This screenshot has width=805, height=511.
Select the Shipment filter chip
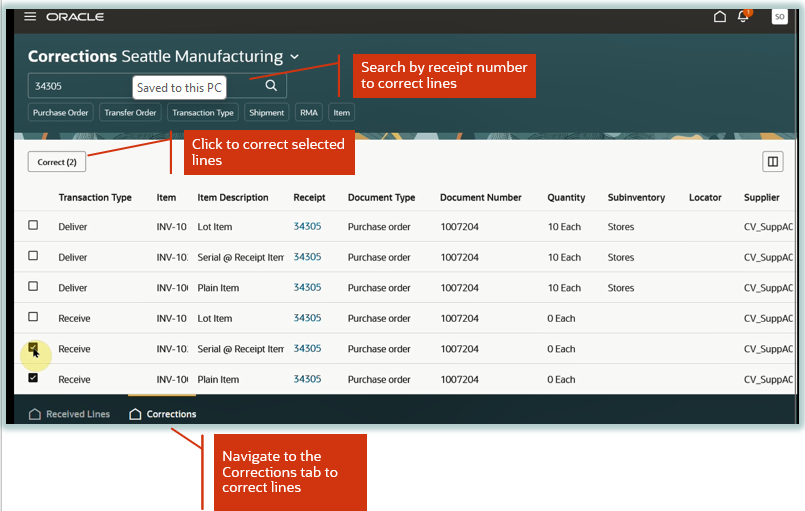pyautogui.click(x=266, y=112)
